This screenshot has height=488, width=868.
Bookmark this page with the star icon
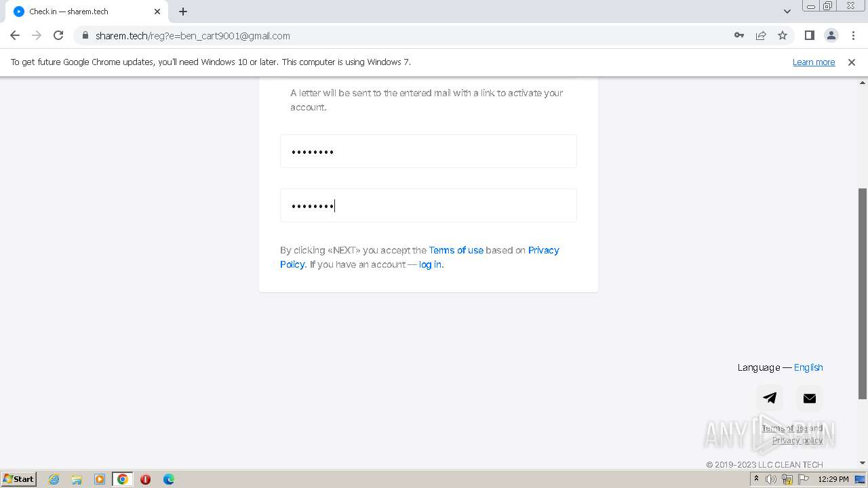click(783, 35)
